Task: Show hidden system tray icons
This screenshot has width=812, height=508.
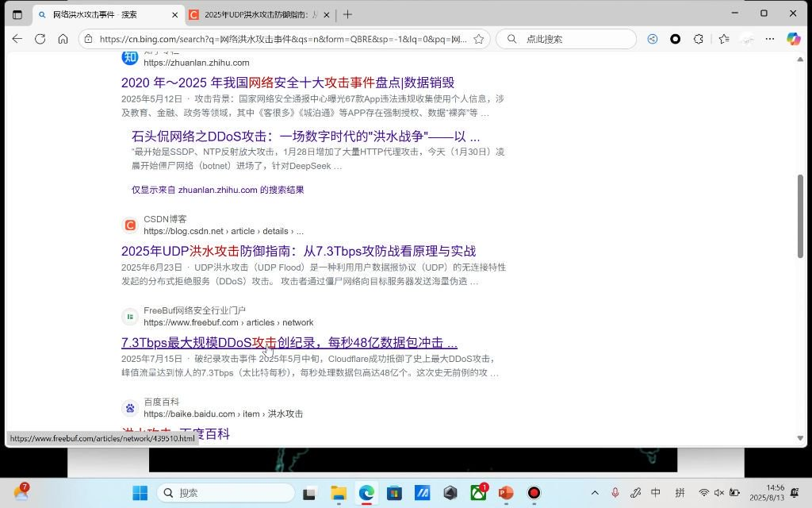Action: [x=595, y=493]
